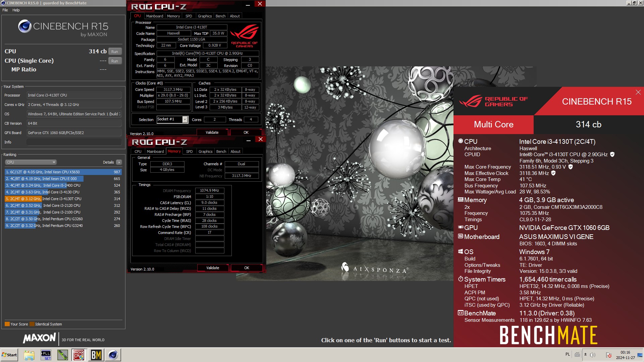The image size is (644, 362).
Task: Run the CPU Single Core benchmark
Action: pos(115,61)
